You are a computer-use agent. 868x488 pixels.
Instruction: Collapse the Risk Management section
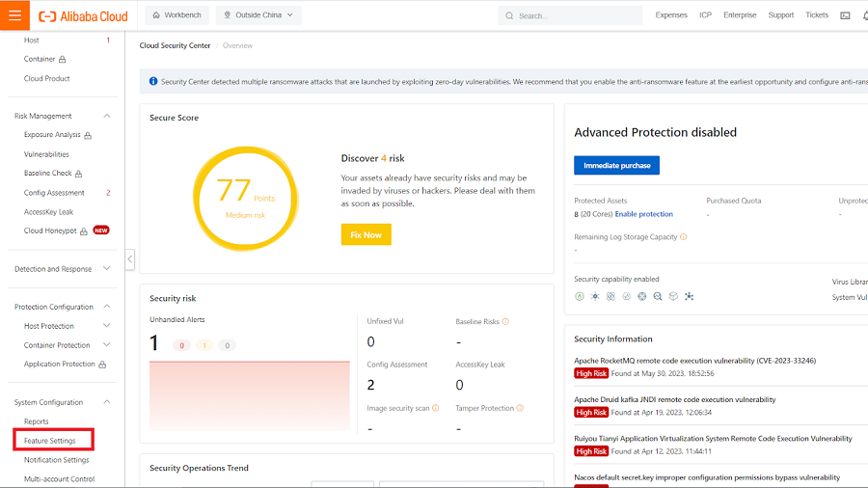[106, 116]
